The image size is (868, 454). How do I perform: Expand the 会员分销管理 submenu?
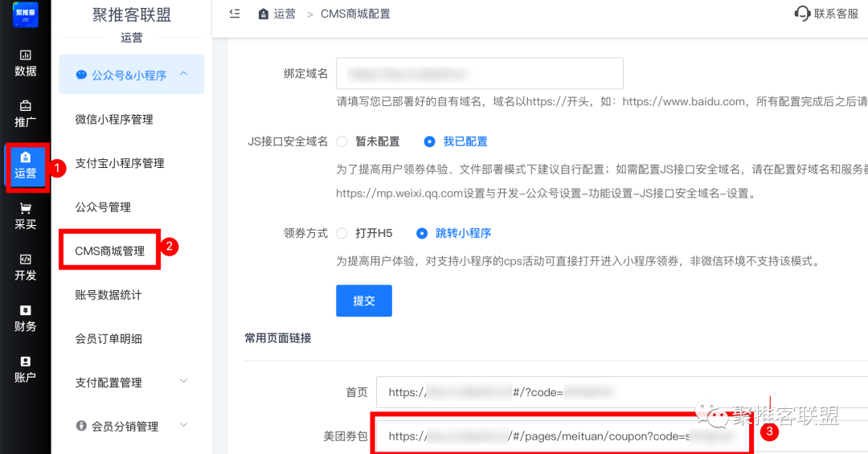point(184,425)
